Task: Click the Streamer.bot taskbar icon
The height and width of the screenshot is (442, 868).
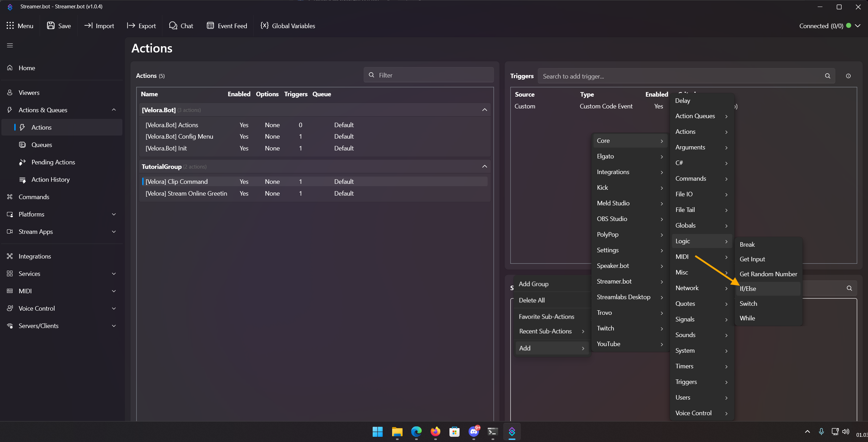Action: coord(512,432)
